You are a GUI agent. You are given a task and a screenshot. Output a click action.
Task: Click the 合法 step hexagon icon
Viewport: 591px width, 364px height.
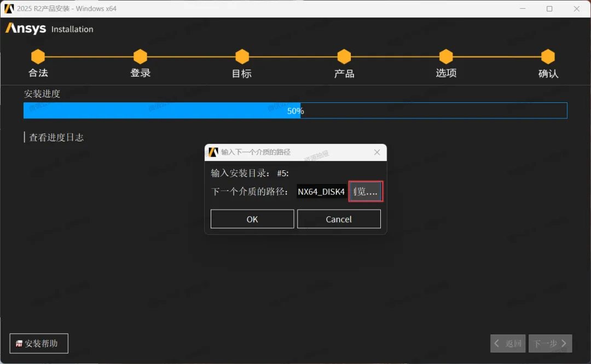pos(38,56)
